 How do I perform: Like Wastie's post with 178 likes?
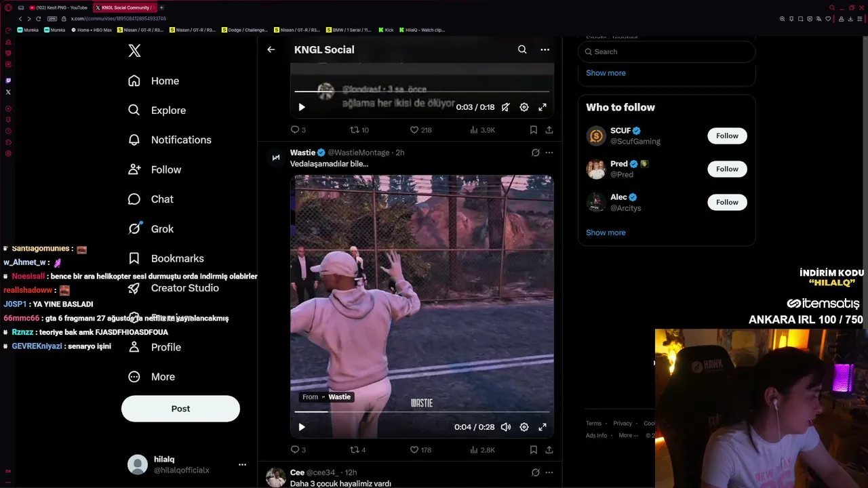click(420, 450)
